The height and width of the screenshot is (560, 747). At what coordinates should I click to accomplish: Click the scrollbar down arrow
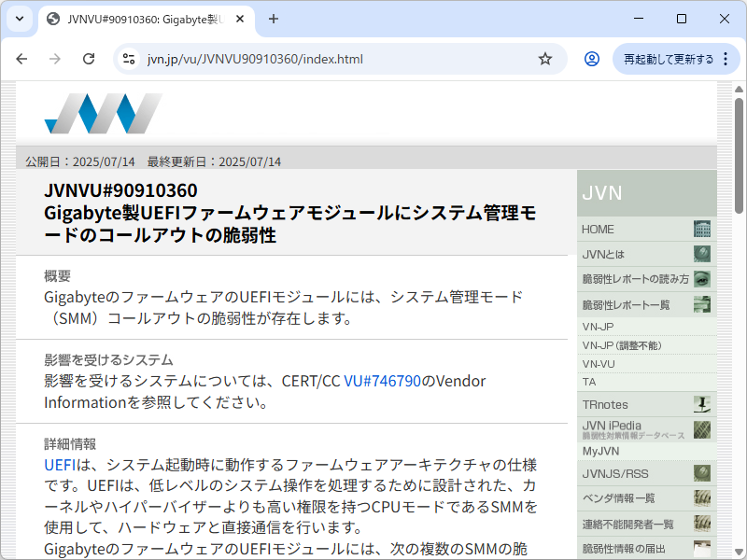pyautogui.click(x=740, y=553)
